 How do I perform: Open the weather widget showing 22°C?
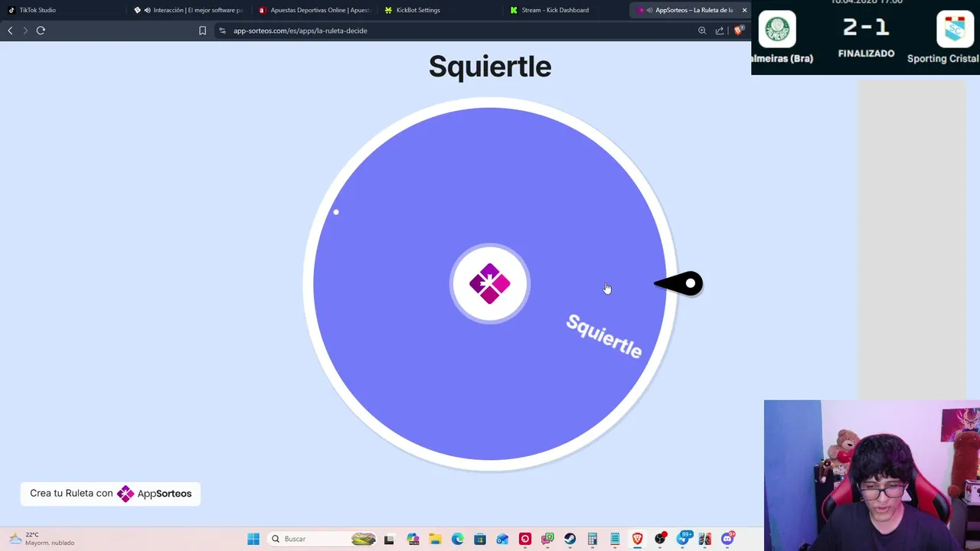(x=42, y=539)
